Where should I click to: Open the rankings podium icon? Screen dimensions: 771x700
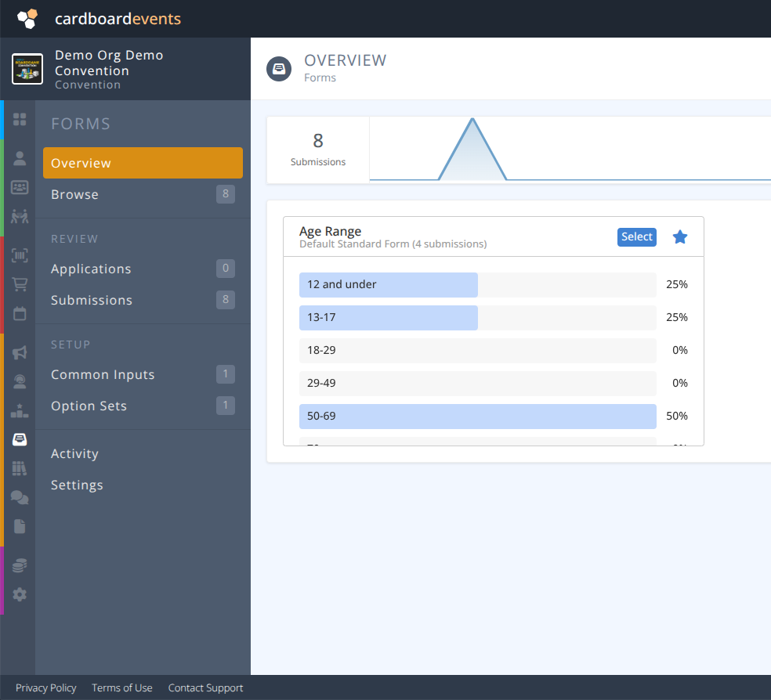tap(19, 411)
